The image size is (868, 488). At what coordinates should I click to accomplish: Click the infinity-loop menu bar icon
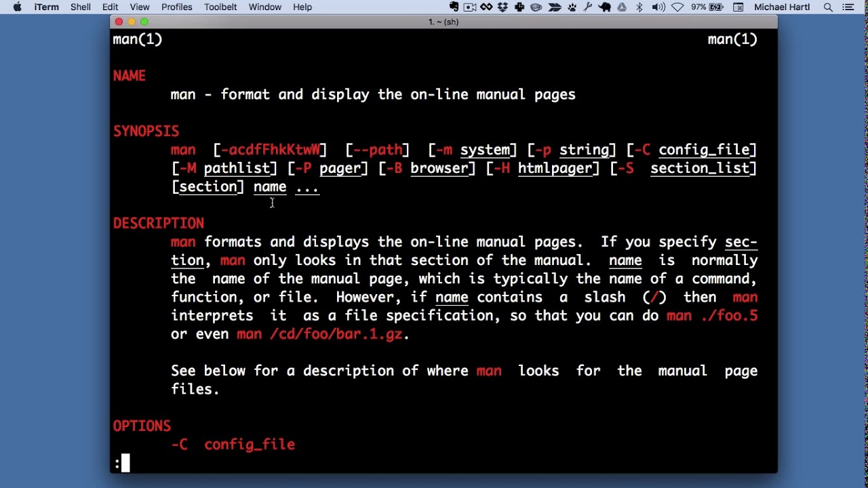486,7
